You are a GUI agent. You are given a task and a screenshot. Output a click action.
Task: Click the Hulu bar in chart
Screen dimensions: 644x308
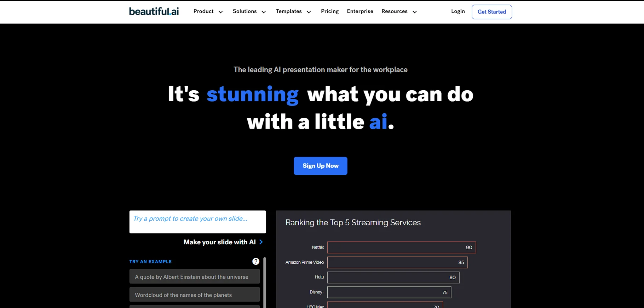[x=393, y=277]
